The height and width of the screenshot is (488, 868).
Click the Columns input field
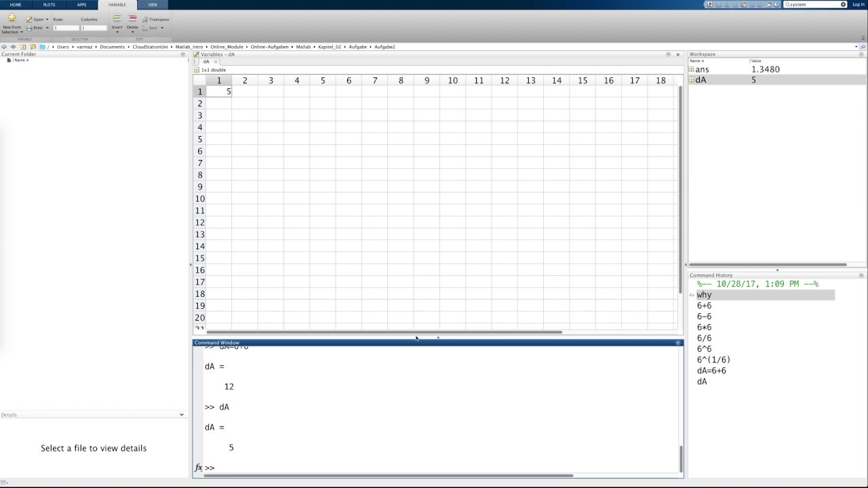click(94, 28)
